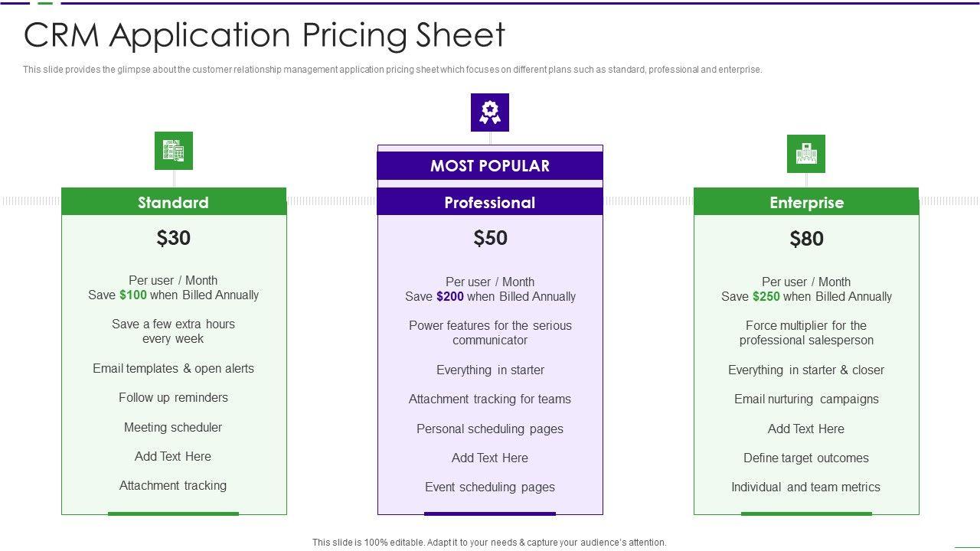Click Add Text Here in Professional column

click(x=490, y=458)
